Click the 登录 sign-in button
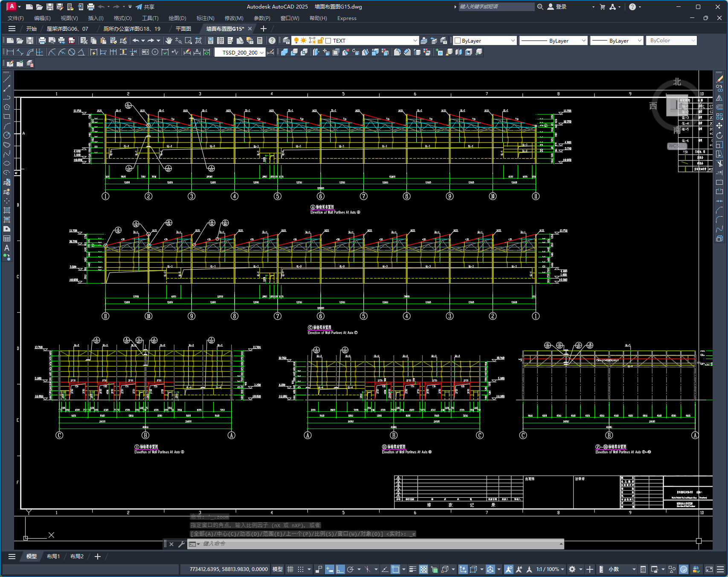The width and height of the screenshot is (728, 577). (557, 7)
